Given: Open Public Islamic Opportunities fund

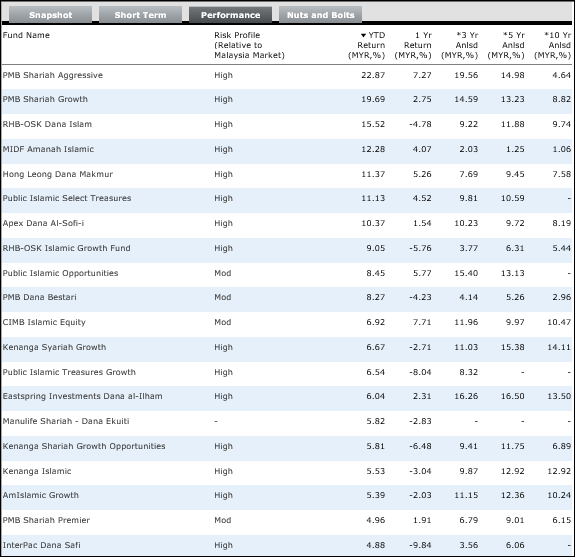Looking at the screenshot, I should (60, 273).
